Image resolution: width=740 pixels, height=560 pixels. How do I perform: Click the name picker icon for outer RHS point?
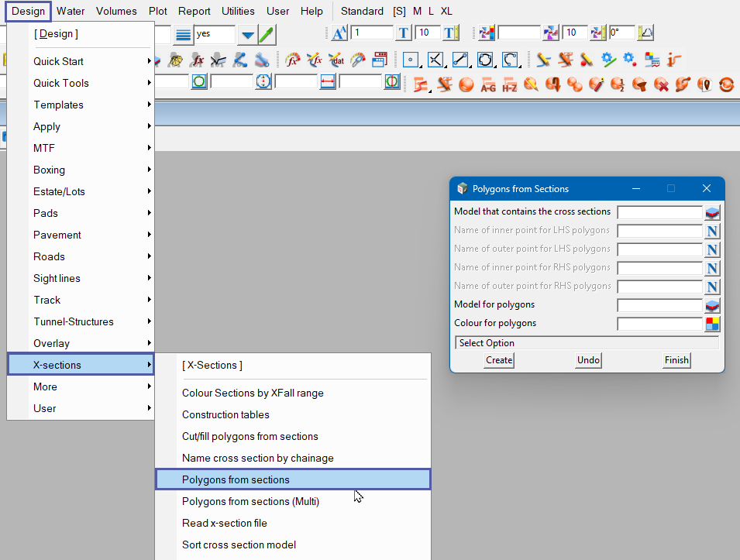click(712, 287)
